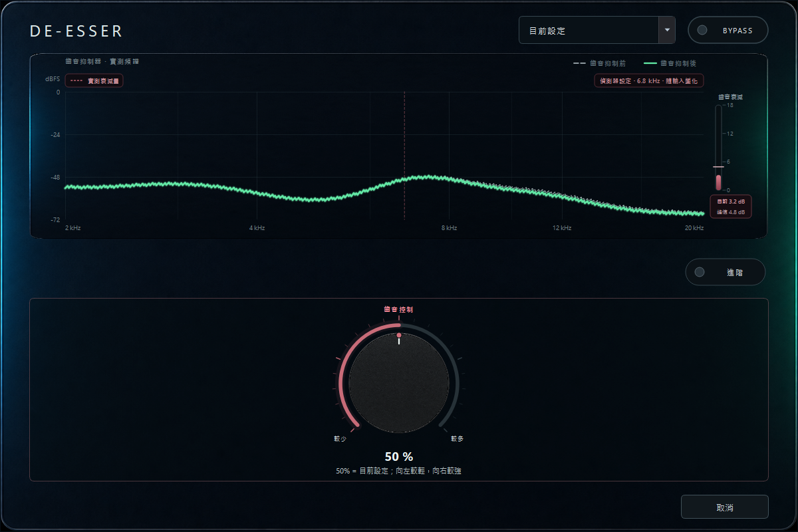Click the 齒音抑制器 · 實測頻譜 heading
Screen dimensions: 798x532
[102, 61]
